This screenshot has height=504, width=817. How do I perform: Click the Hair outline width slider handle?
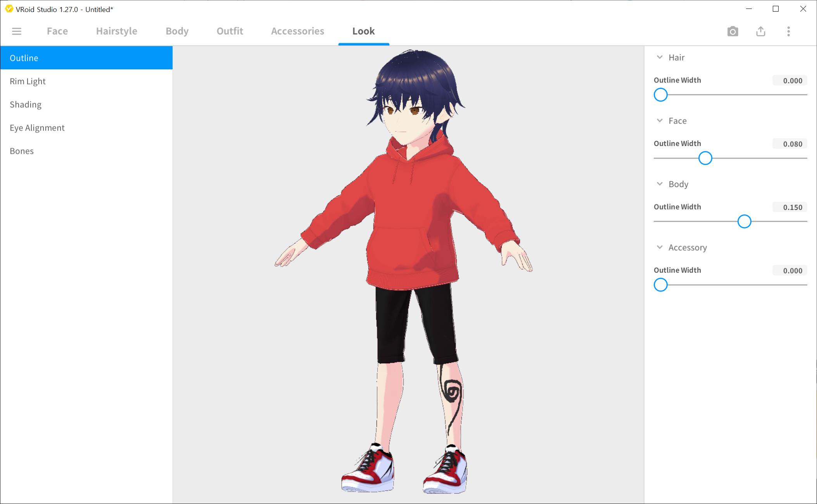[x=661, y=95]
